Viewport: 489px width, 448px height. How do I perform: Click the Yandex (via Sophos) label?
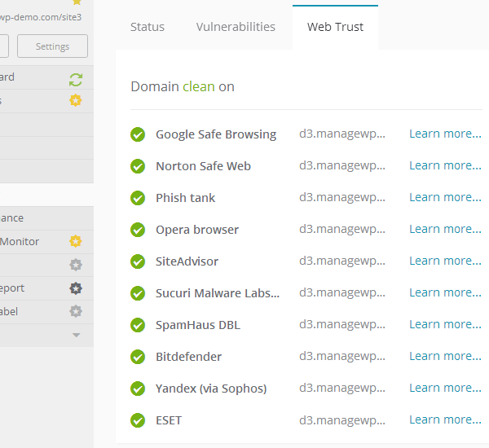[211, 389]
